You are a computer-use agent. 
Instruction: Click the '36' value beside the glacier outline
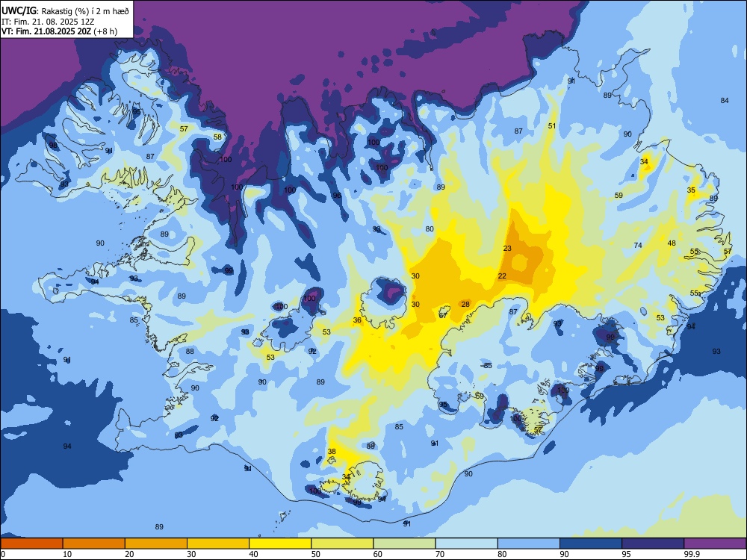click(x=357, y=320)
